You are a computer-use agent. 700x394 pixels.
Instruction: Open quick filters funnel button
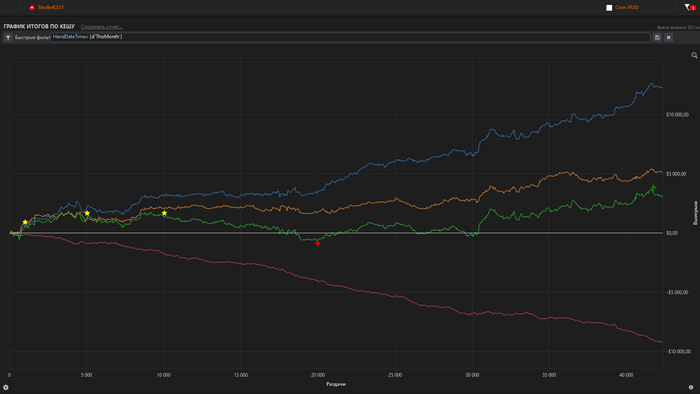tap(8, 37)
